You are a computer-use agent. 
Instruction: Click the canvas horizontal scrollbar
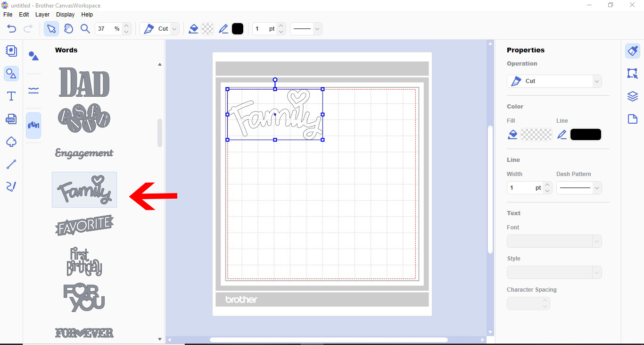point(329,340)
